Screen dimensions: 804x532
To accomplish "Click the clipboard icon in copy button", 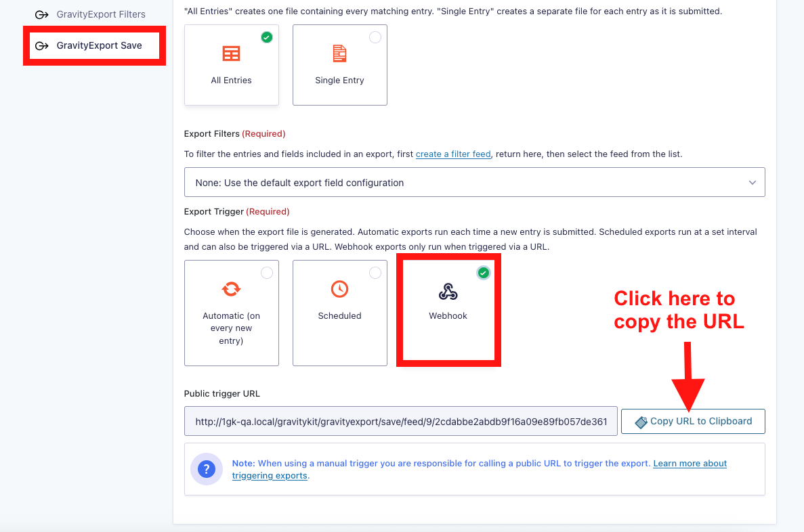I will tap(641, 422).
